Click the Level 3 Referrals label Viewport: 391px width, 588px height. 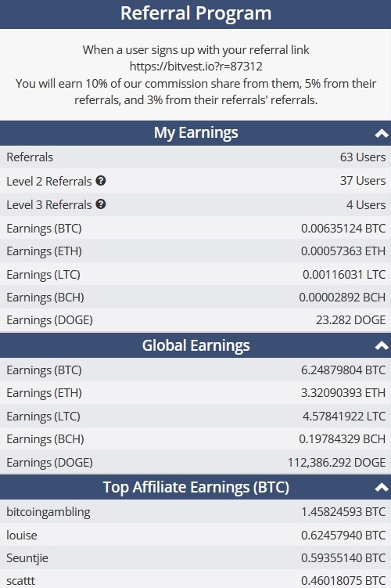49,205
